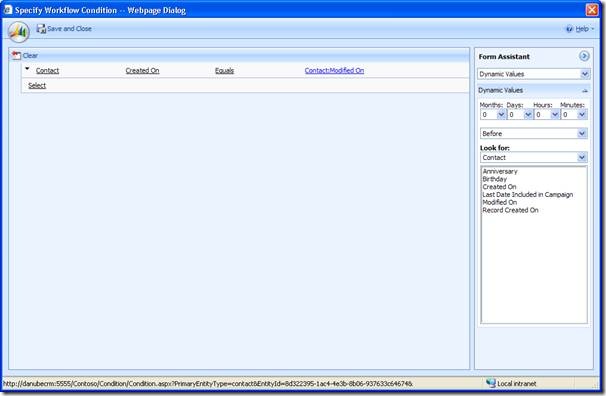The width and height of the screenshot is (606, 396).
Task: Click the Form Assistant title
Action: tap(504, 57)
